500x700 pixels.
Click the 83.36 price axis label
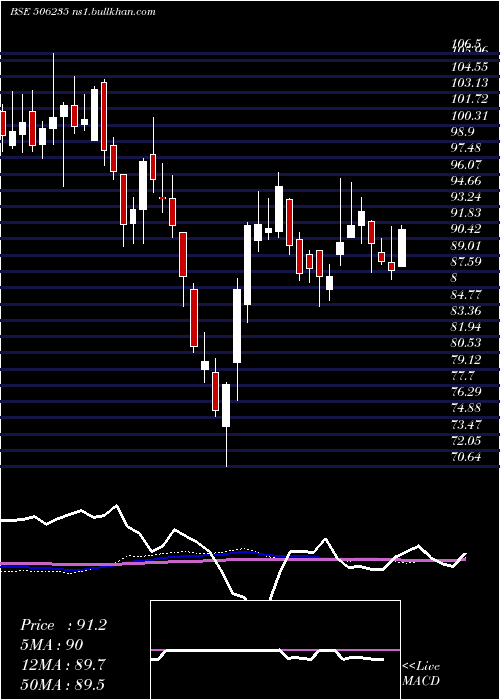[x=466, y=310]
